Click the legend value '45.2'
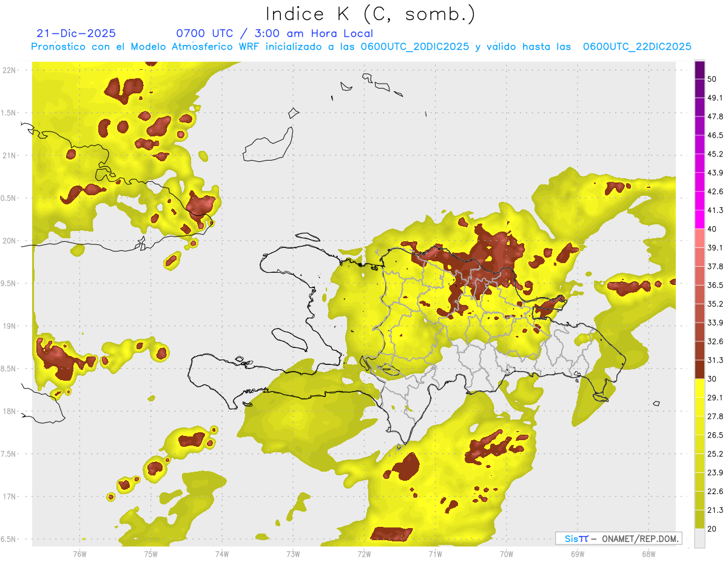Image resolution: width=728 pixels, height=562 pixels. pos(715,154)
